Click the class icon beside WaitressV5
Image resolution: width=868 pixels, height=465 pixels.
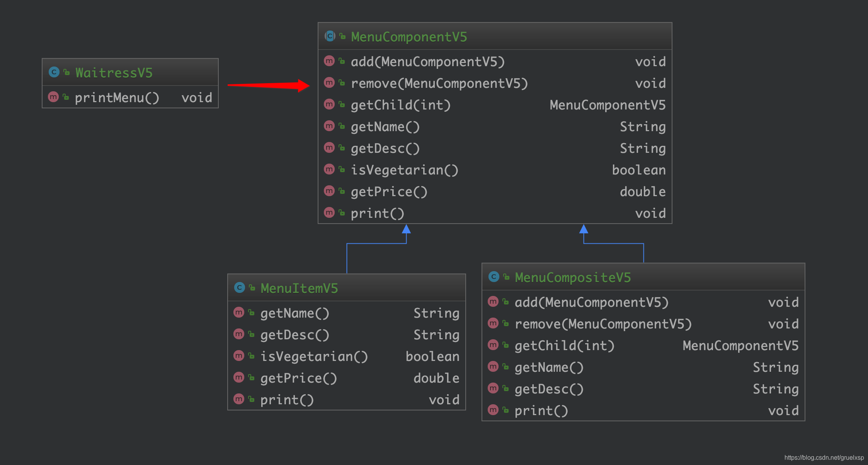click(54, 72)
